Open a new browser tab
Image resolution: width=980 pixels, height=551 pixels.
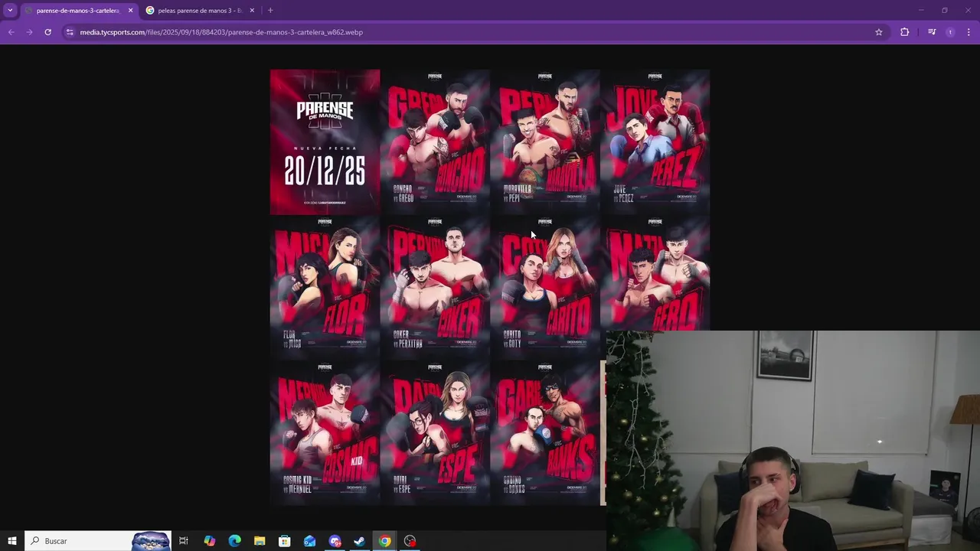[270, 11]
